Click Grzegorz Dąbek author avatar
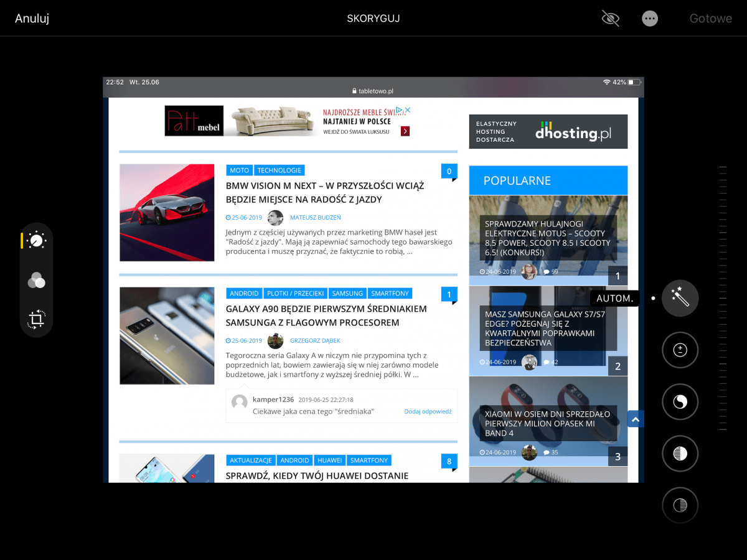This screenshot has height=560, width=747. pos(275,341)
